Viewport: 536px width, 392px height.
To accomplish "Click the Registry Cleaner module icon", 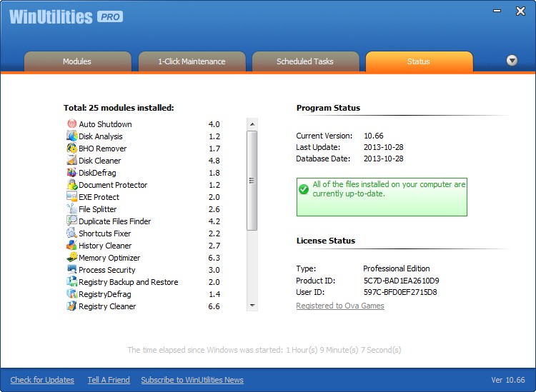I will pos(71,306).
